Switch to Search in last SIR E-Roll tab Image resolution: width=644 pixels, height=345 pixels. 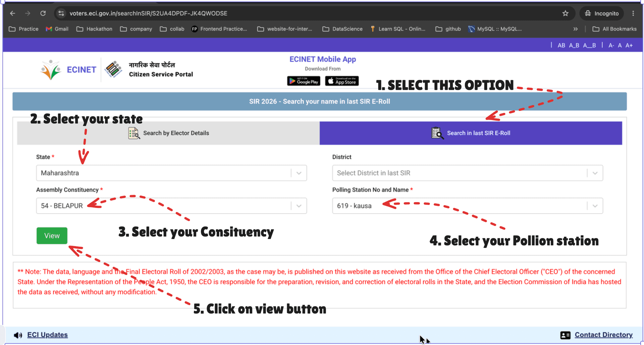(x=471, y=133)
